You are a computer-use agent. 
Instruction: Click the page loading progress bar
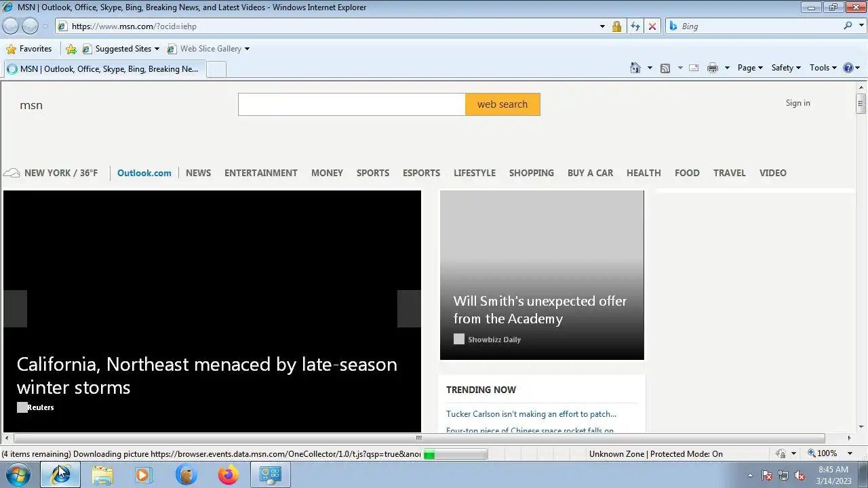pos(454,454)
